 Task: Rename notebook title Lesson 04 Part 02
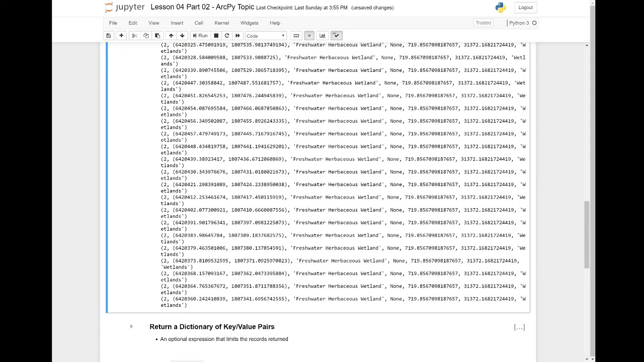click(x=202, y=7)
